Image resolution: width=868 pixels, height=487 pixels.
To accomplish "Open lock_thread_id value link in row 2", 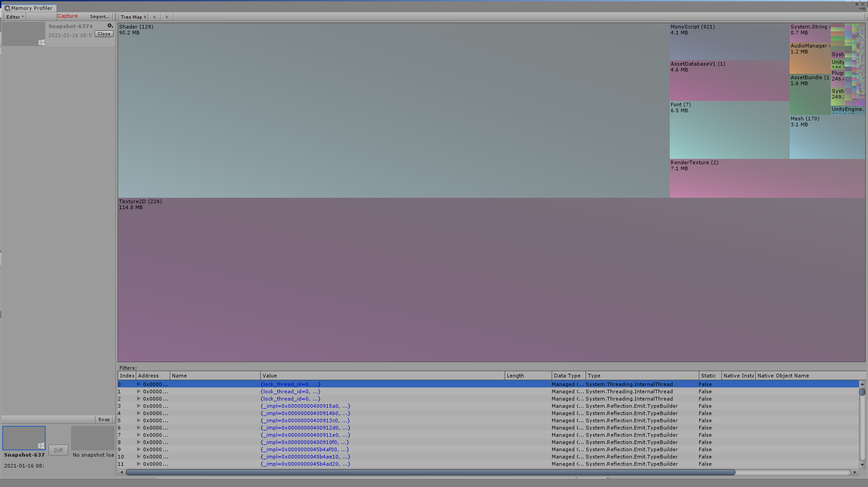I will tap(290, 399).
